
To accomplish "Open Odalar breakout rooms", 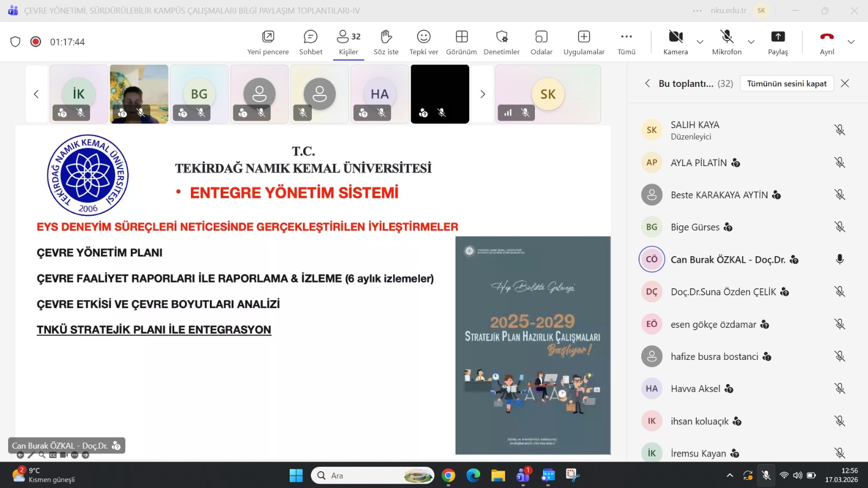I will [541, 42].
